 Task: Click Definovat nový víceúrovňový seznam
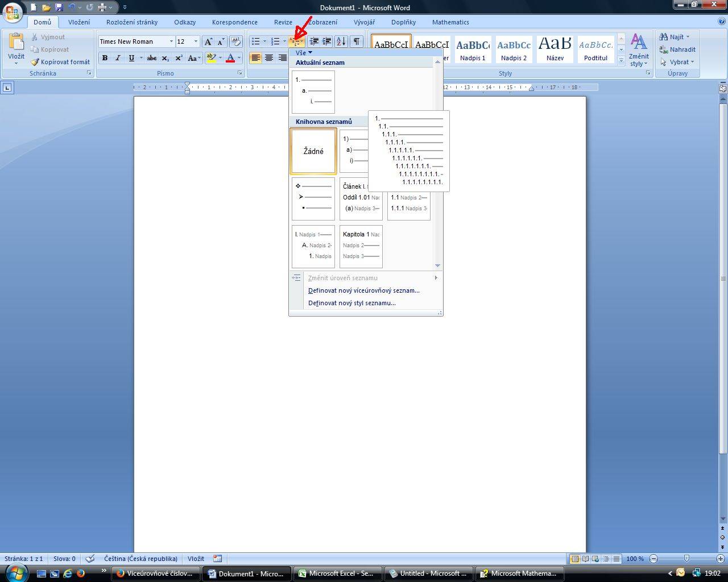click(364, 290)
